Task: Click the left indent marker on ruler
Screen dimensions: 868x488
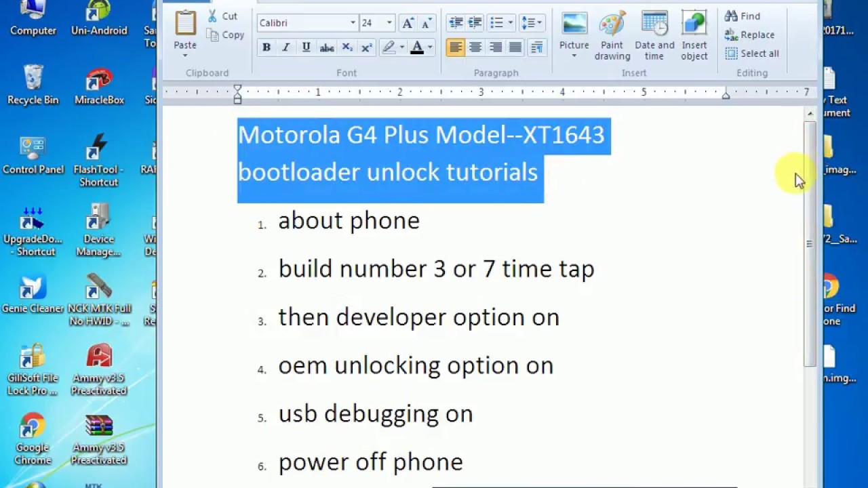Action: click(x=237, y=94)
